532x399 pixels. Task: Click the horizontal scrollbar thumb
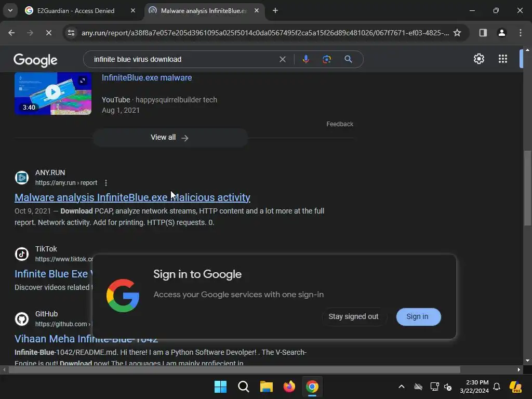pyautogui.click(x=234, y=370)
